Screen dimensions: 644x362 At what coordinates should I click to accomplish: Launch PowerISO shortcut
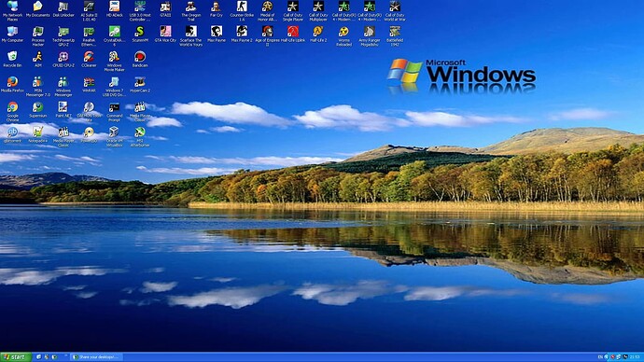pyautogui.click(x=89, y=134)
